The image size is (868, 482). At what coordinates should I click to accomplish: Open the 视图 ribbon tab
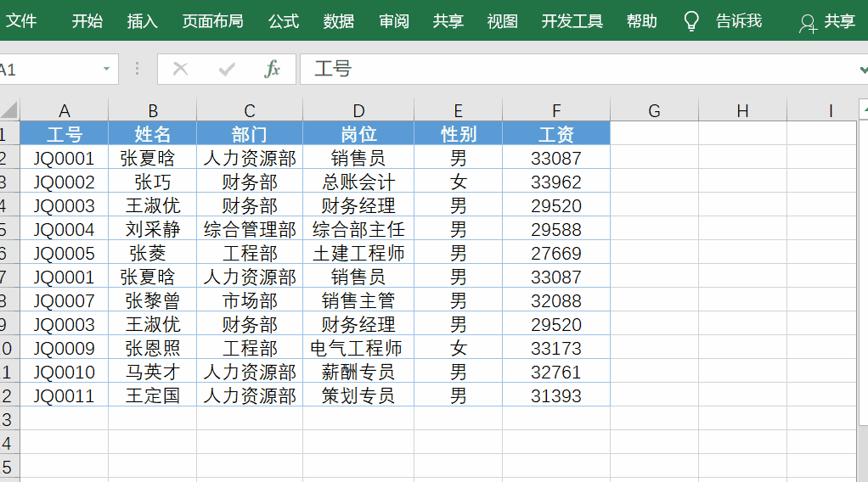coord(503,21)
